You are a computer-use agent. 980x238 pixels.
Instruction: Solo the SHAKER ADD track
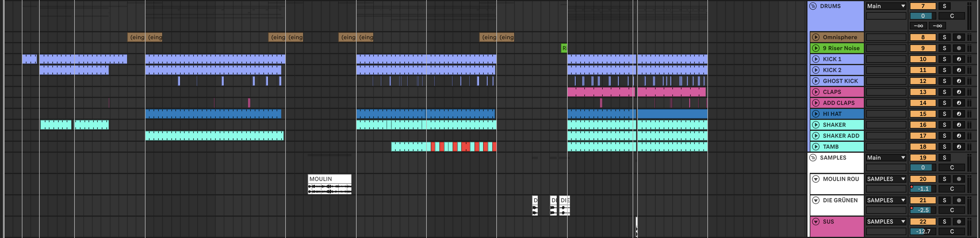[x=944, y=136]
